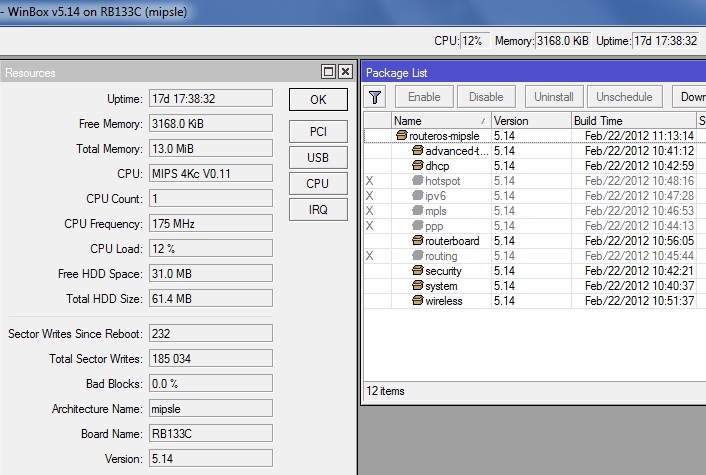The width and height of the screenshot is (706, 475).
Task: Click the Architecture Name field mipsle
Action: click(211, 408)
